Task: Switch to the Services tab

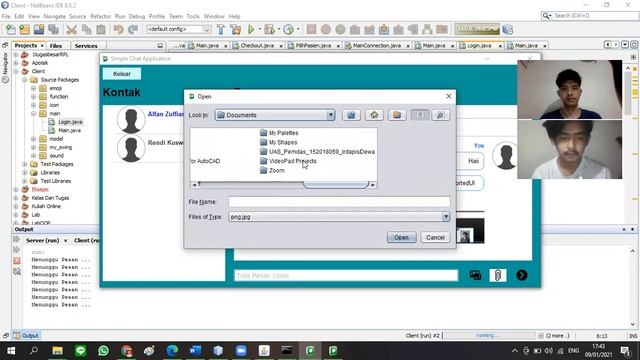Action: (86, 46)
